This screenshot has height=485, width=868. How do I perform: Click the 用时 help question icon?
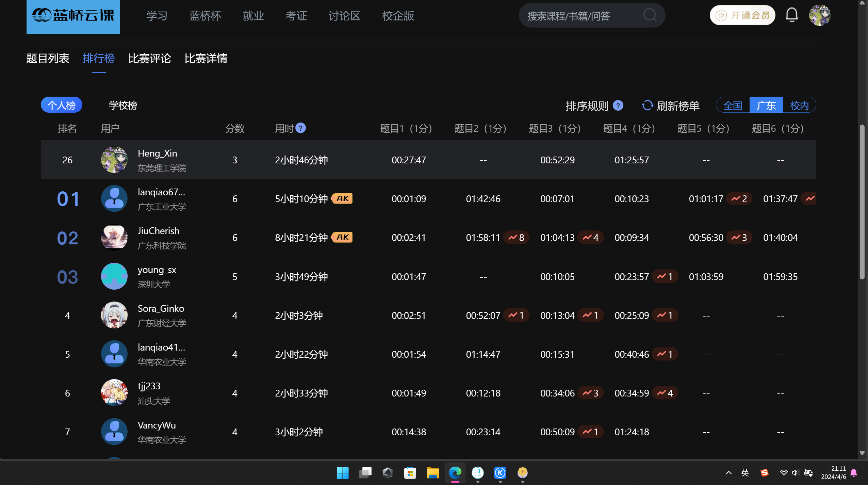[x=300, y=128]
